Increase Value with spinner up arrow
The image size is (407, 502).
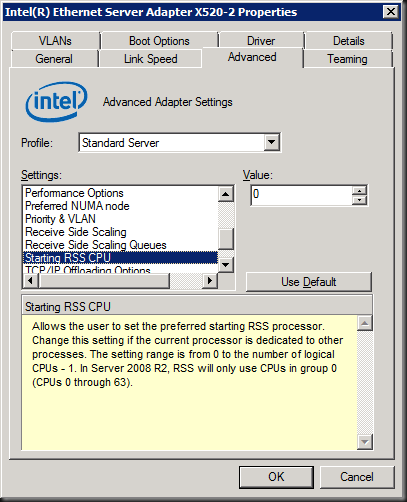coord(359,191)
